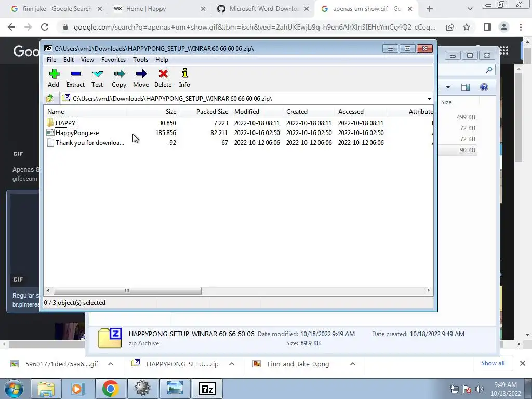Open the Chrome profile icon

[504, 27]
